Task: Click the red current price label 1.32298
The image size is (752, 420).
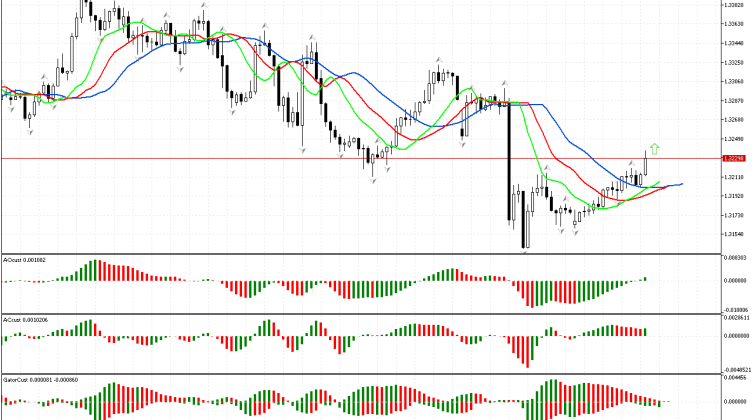Action: (x=734, y=158)
